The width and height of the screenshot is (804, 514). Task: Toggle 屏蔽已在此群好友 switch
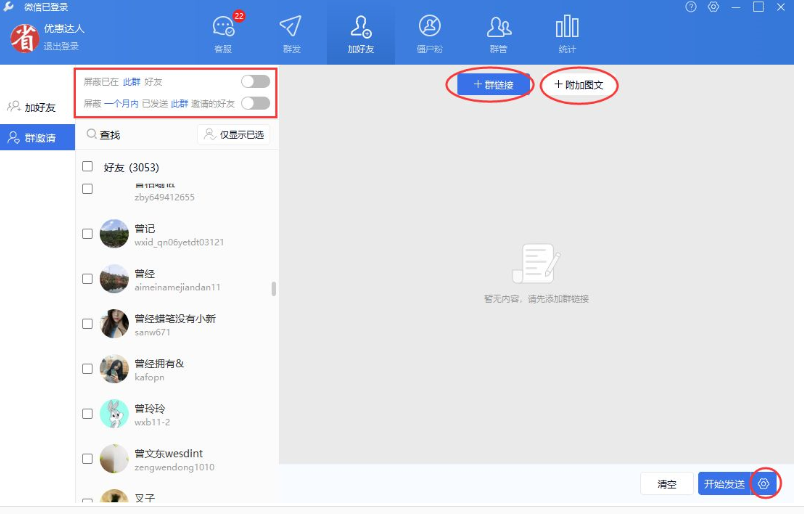coord(255,82)
